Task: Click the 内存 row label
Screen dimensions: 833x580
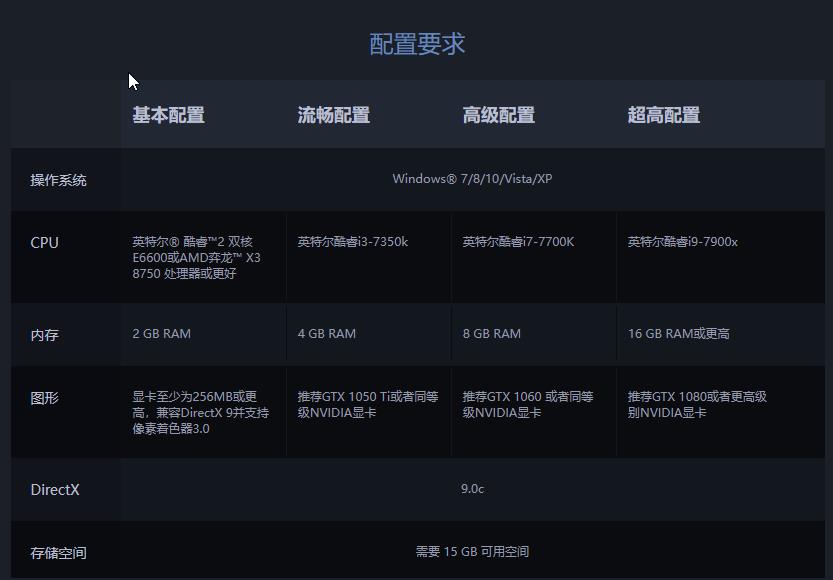Action: point(44,334)
